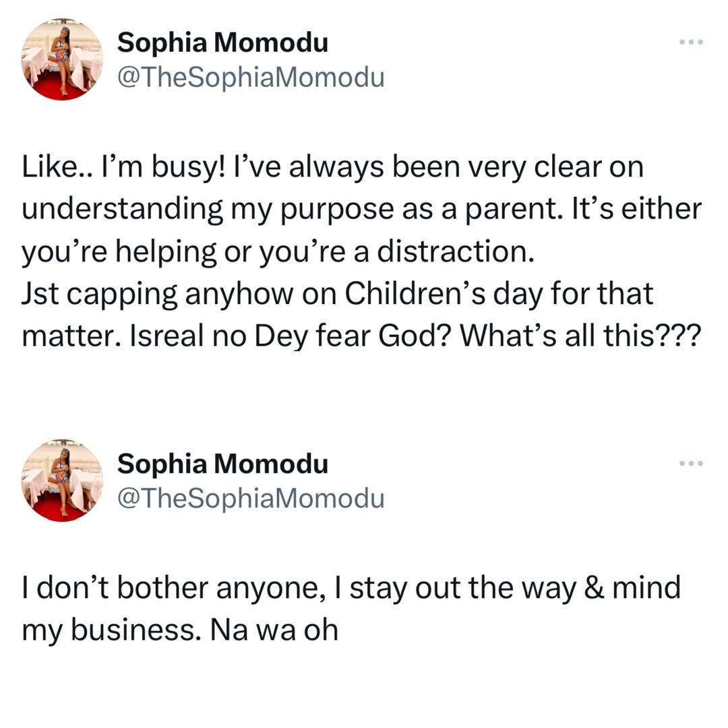The height and width of the screenshot is (728, 728).
Task: Click the profile picture on the first tweet
Action: tap(62, 59)
